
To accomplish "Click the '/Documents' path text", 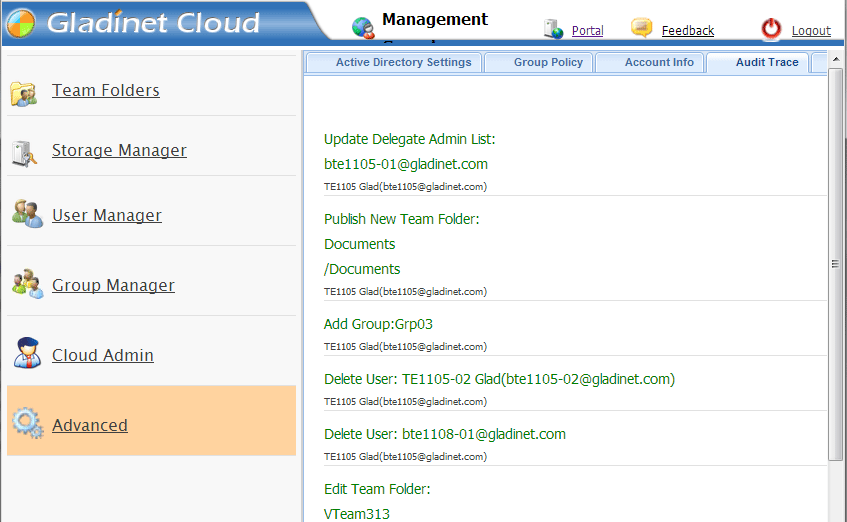I will pos(362,269).
